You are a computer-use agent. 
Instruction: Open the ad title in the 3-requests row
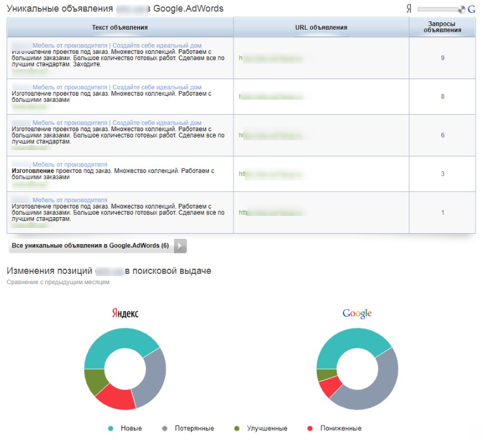[x=70, y=164]
